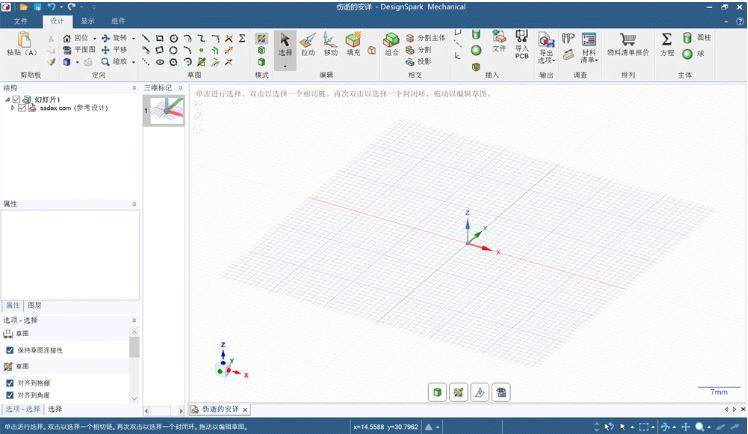Select the Plan View (平面图) tool
Screen dimensions: 748x434
pos(79,50)
